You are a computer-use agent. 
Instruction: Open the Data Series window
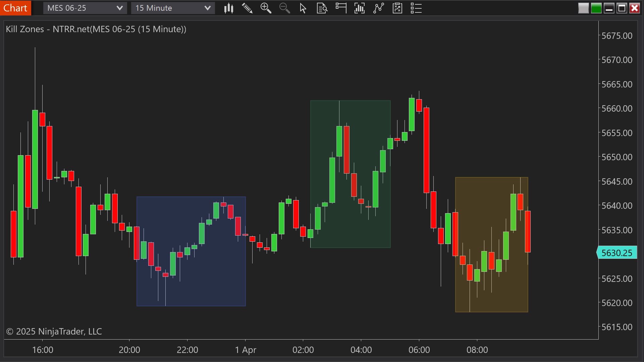(322, 8)
